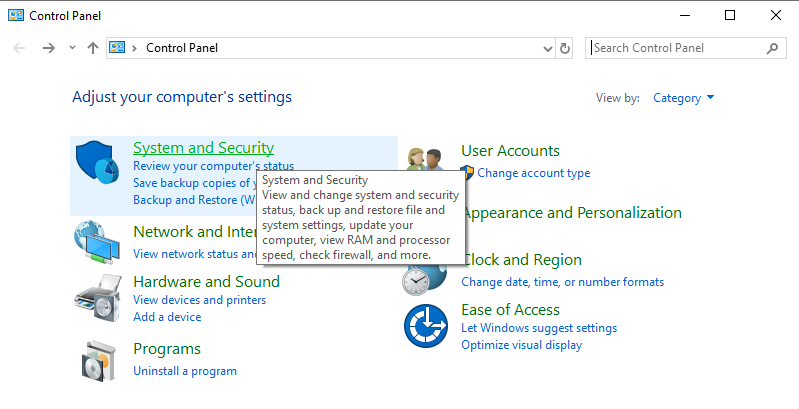The height and width of the screenshot is (409, 799).
Task: Navigate forward with the right arrow
Action: [49, 48]
